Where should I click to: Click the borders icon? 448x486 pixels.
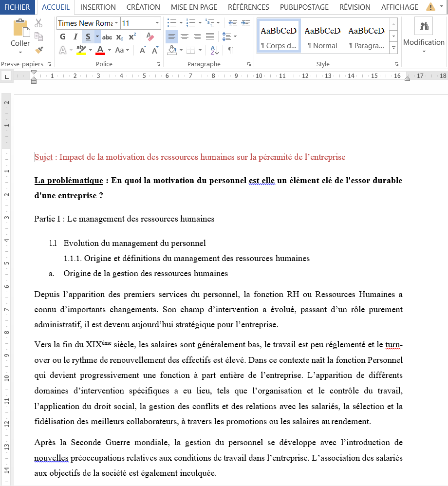(191, 50)
